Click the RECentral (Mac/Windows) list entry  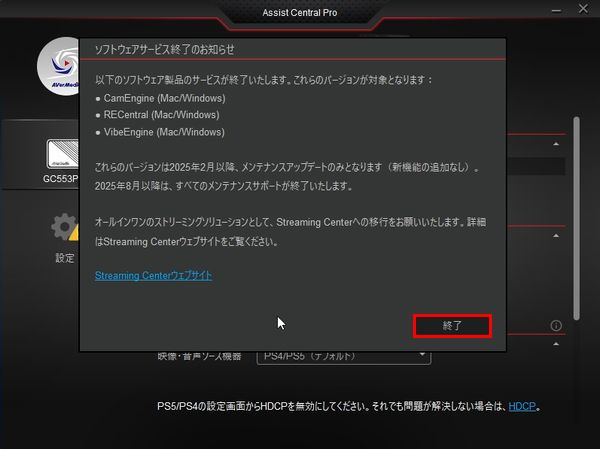[161, 115]
